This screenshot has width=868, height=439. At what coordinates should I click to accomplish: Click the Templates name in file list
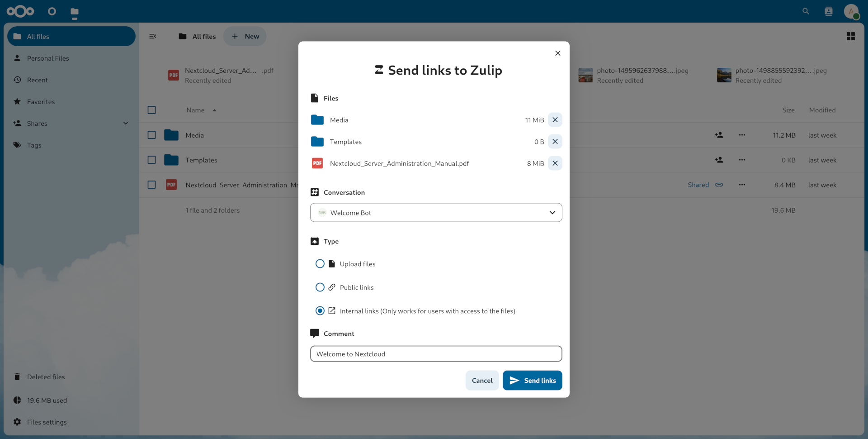(201, 160)
